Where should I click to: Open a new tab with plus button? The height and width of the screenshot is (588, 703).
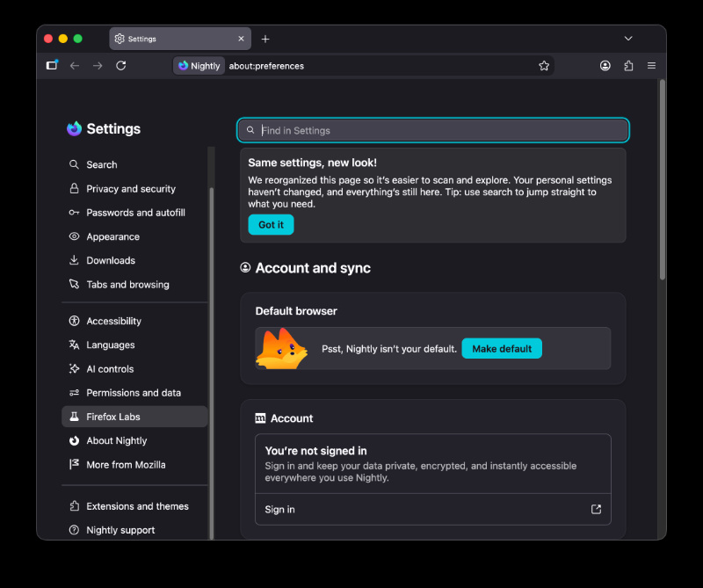(x=265, y=39)
